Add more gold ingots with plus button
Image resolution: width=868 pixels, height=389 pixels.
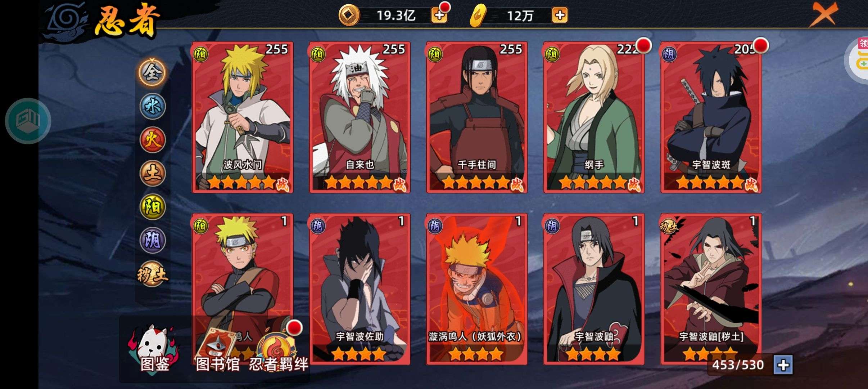point(560,15)
